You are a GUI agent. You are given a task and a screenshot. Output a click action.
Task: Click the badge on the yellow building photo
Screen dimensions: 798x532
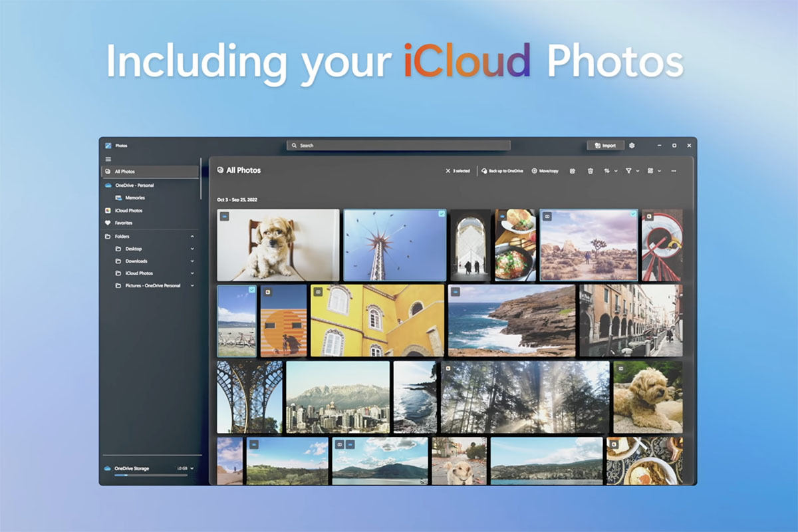pyautogui.click(x=318, y=291)
